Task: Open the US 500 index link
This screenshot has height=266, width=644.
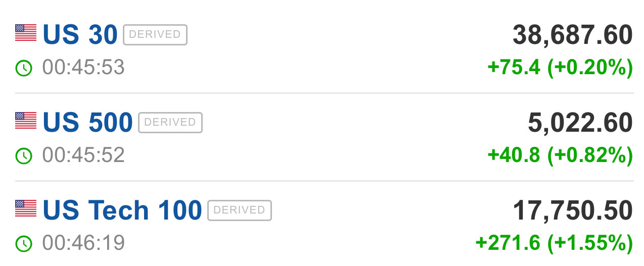Action: click(x=87, y=122)
